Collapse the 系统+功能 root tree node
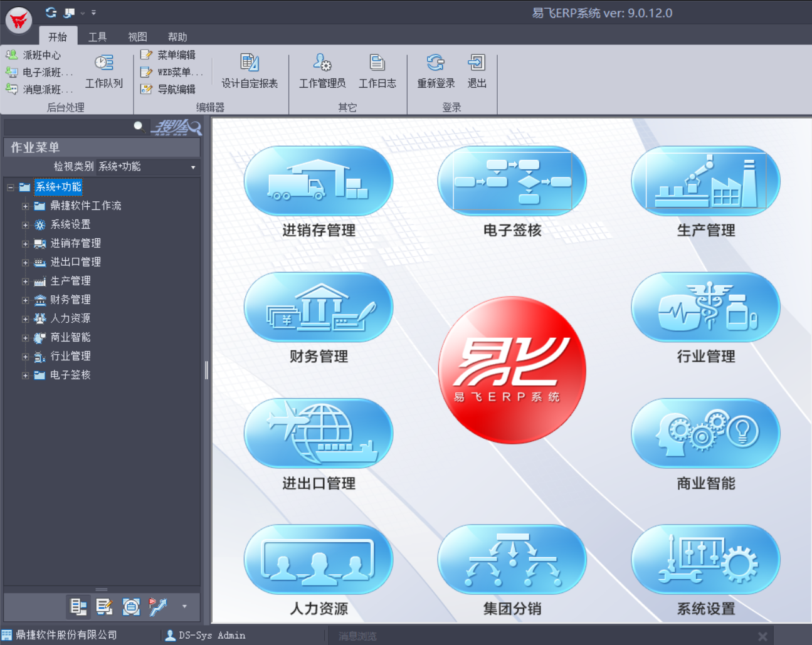812x645 pixels. coord(11,187)
